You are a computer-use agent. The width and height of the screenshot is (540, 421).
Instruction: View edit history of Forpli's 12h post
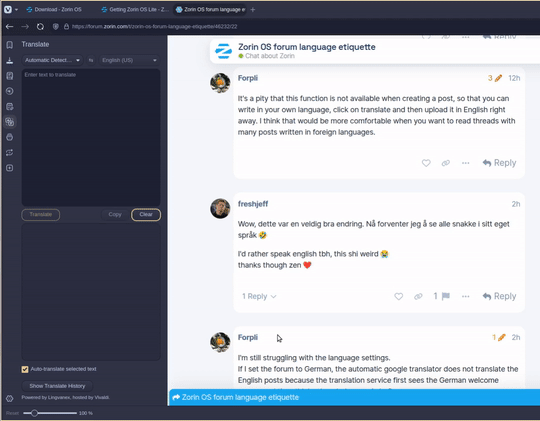point(495,78)
